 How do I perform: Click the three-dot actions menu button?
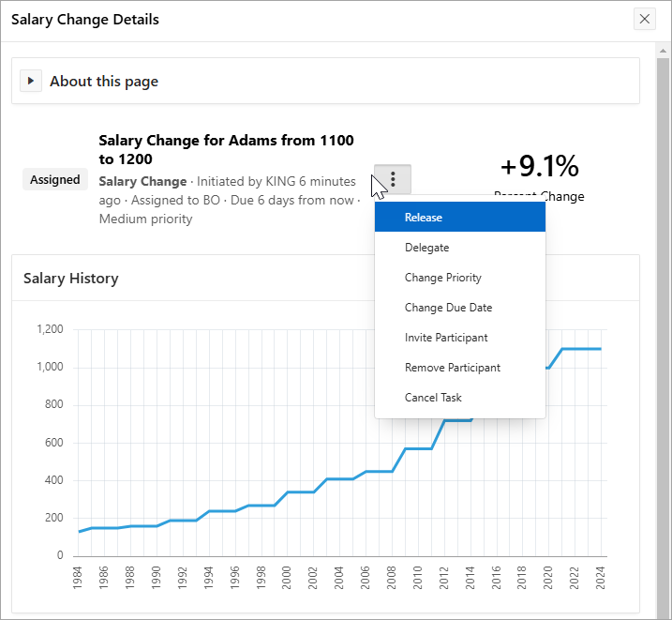click(393, 178)
